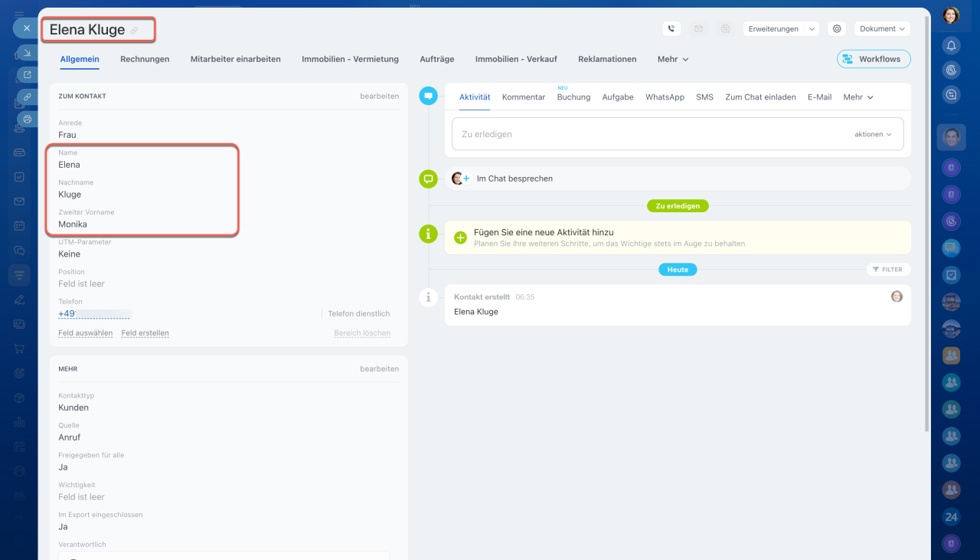Expand the Mehr tab menu in top navigation

(673, 59)
